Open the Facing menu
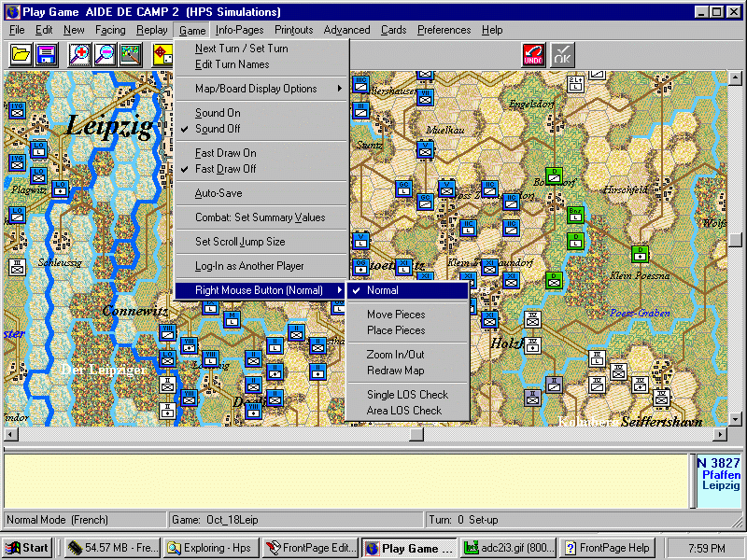This screenshot has height=560, width=747. [110, 30]
